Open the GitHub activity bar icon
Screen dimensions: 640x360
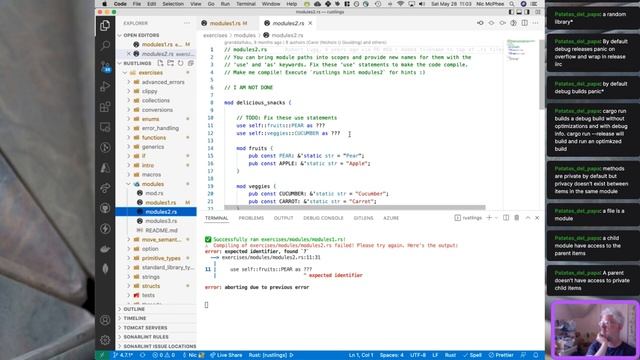coord(105,208)
